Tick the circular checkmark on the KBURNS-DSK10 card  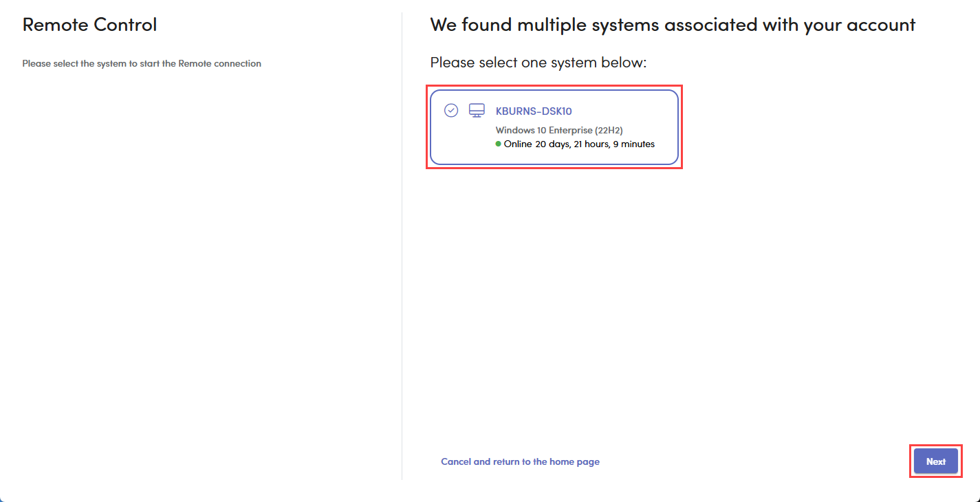[451, 111]
